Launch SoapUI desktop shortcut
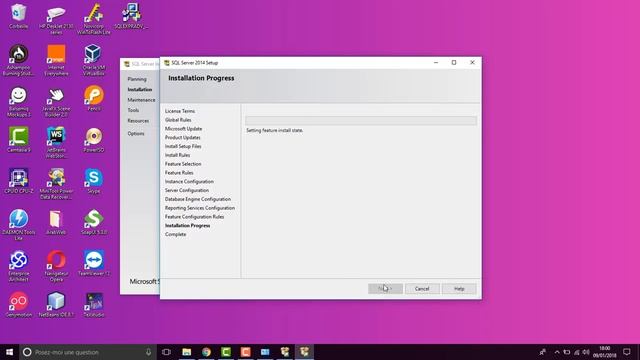640x360 pixels. tap(93, 222)
